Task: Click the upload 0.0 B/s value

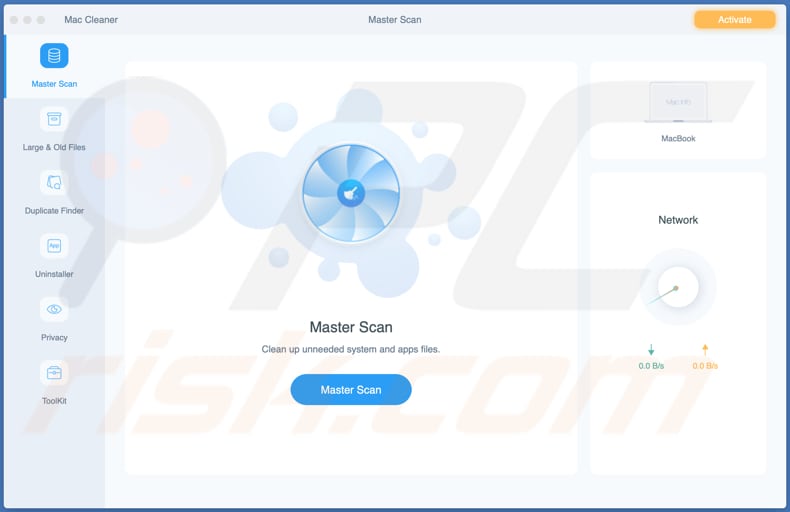Action: tap(705, 366)
